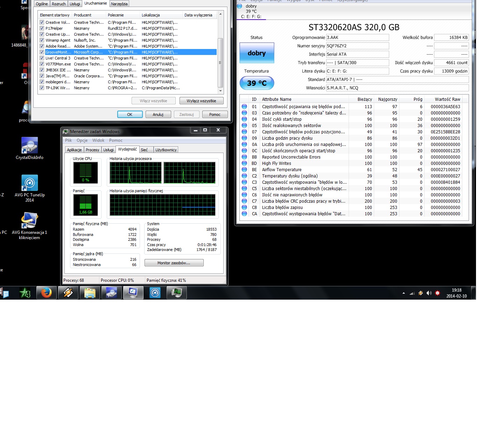The width and height of the screenshot is (504, 440).
Task: Switch to the Rozruch tab
Action: [58, 4]
